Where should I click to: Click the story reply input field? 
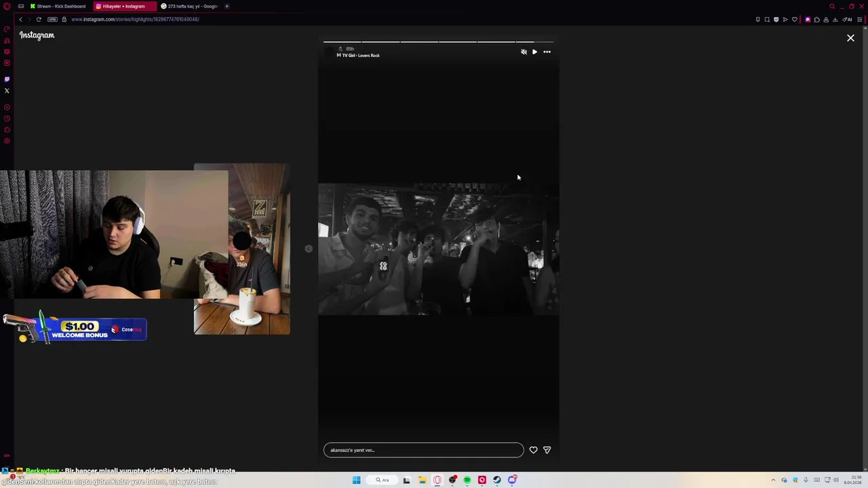[423, 450]
